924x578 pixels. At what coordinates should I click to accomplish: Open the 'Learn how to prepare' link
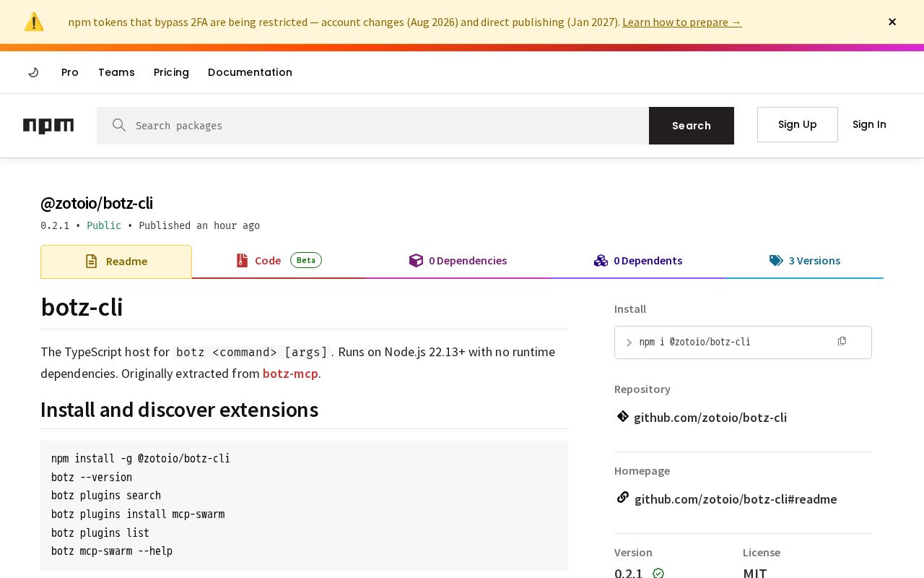(x=681, y=22)
